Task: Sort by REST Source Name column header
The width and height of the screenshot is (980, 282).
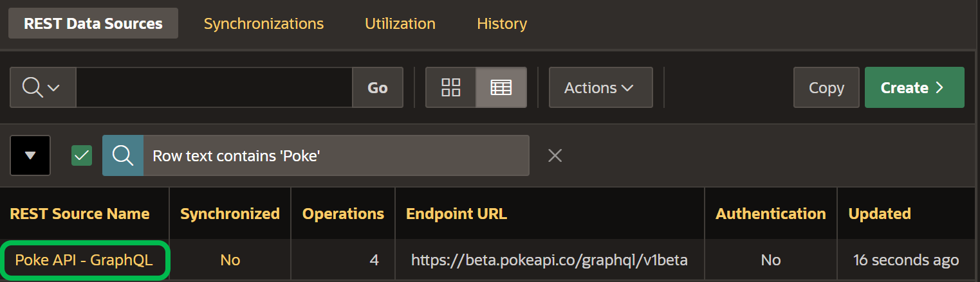Action: coord(80,214)
